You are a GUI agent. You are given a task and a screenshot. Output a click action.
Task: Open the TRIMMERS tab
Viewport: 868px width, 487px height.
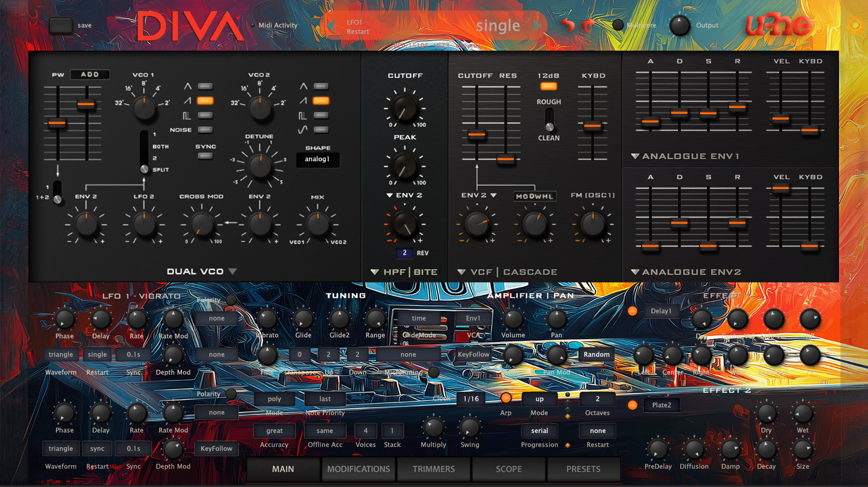point(434,469)
